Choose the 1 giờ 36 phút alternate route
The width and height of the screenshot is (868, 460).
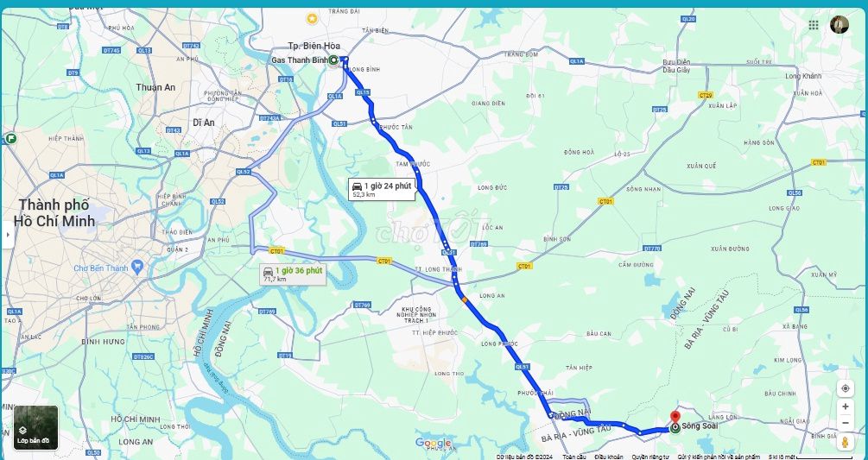click(294, 274)
